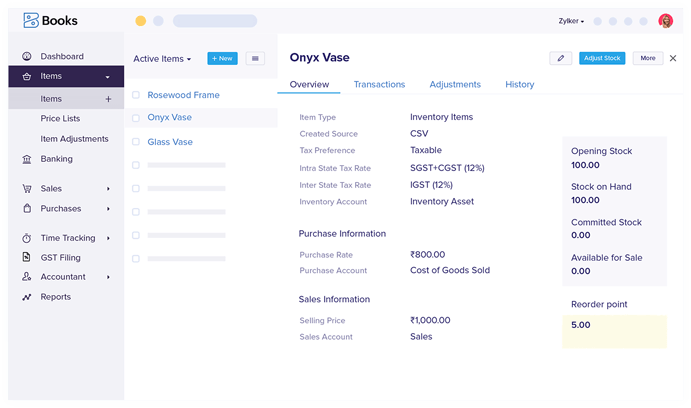Open Item Adjustments in sidebar

tap(74, 139)
